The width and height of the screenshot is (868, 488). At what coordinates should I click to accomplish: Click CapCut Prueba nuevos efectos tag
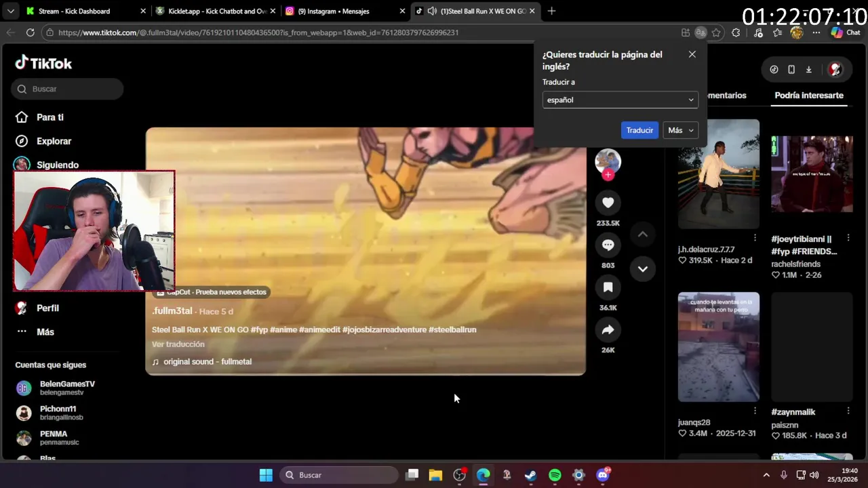(211, 292)
